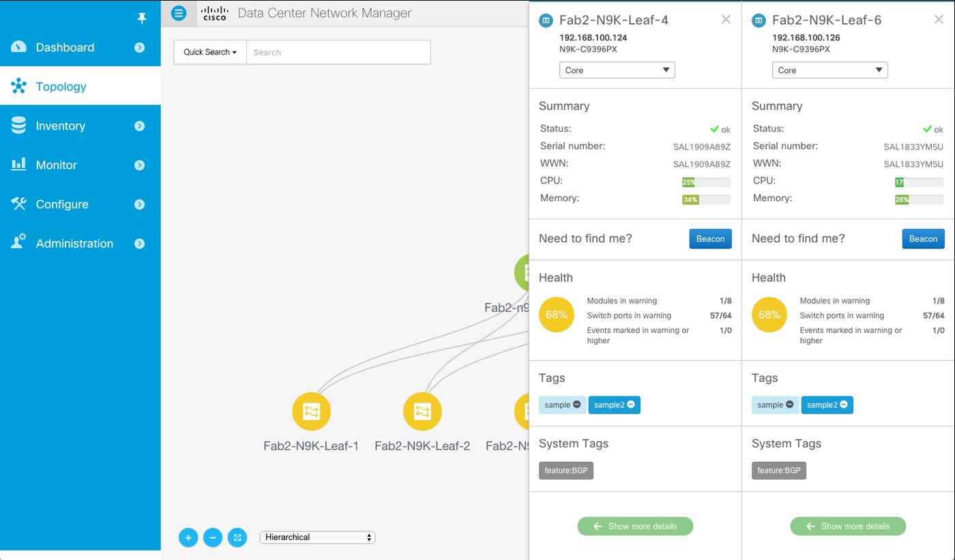Click the Configure tools icon

tap(18, 204)
